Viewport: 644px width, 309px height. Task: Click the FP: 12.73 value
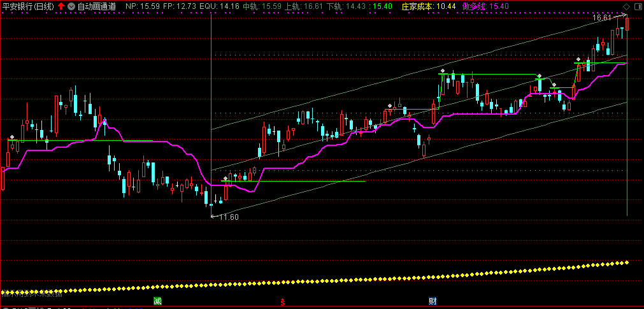coord(180,6)
